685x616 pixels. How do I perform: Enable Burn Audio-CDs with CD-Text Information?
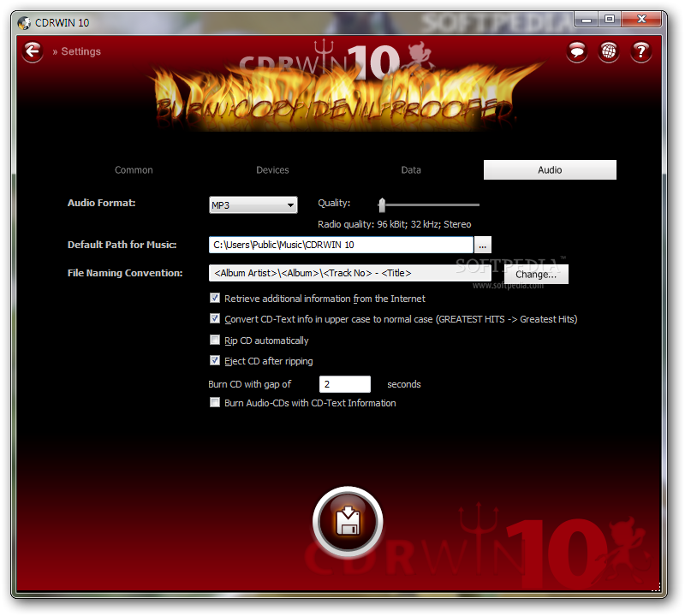pyautogui.click(x=215, y=402)
